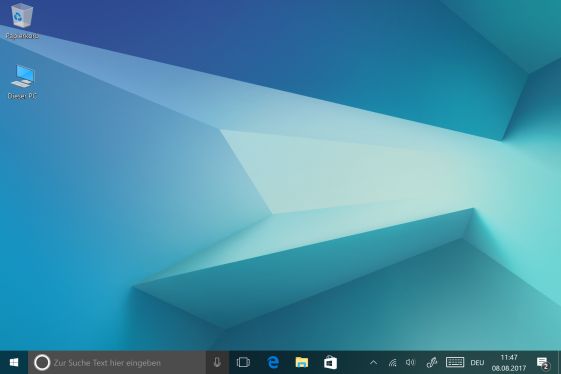Open the Papierkorb recycle bin icon
The image size is (561, 374).
22,20
